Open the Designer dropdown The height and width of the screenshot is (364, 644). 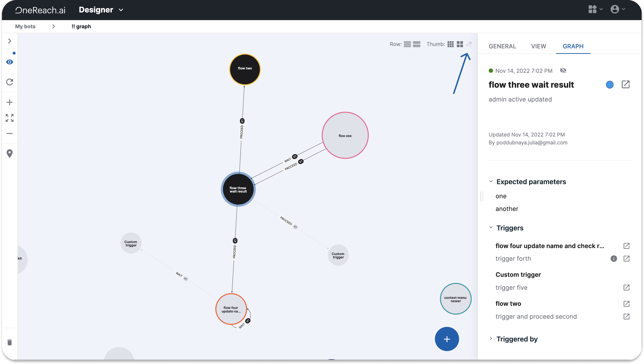point(101,10)
